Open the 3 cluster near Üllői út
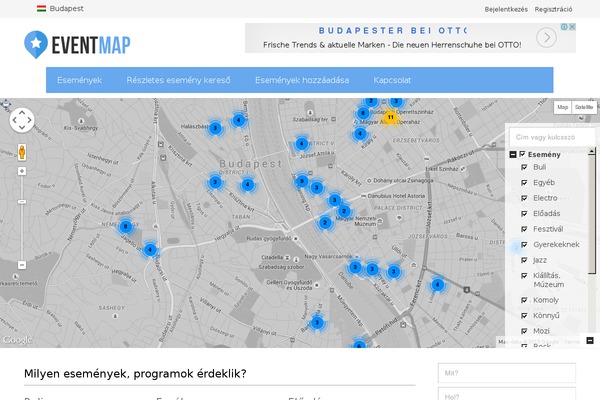 (x=393, y=272)
